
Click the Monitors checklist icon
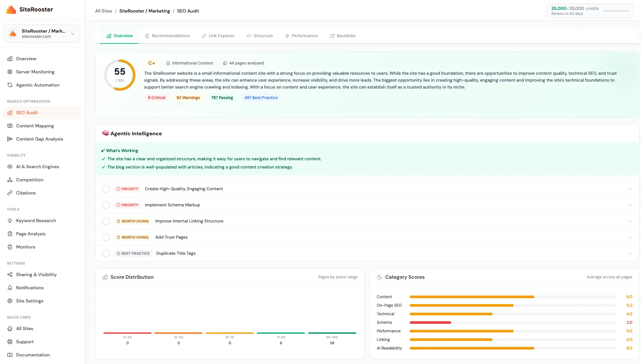pyautogui.click(x=10, y=247)
